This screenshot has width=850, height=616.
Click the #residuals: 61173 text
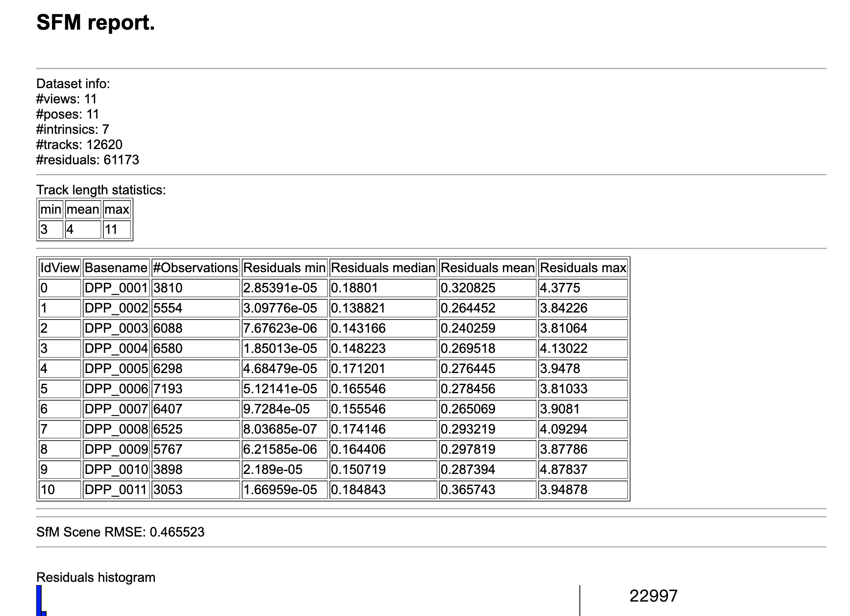pyautogui.click(x=87, y=160)
